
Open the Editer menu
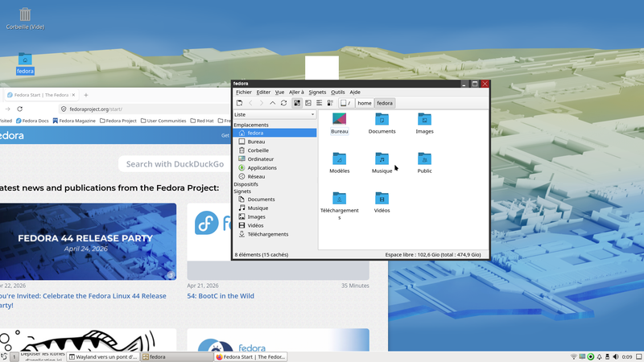(x=263, y=92)
